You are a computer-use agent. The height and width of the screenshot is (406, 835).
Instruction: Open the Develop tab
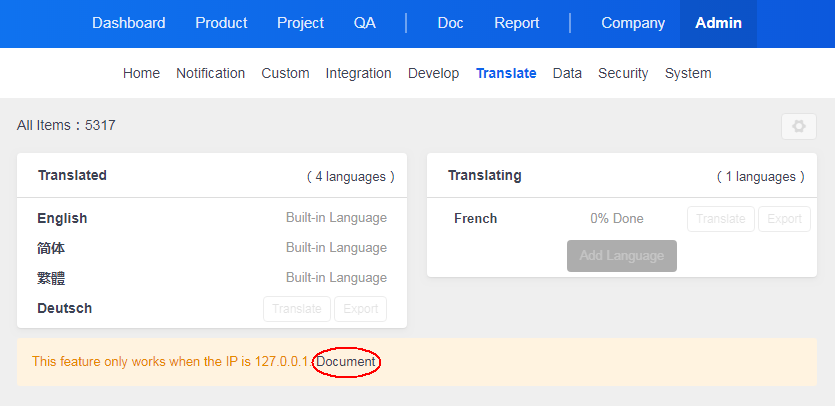point(433,73)
